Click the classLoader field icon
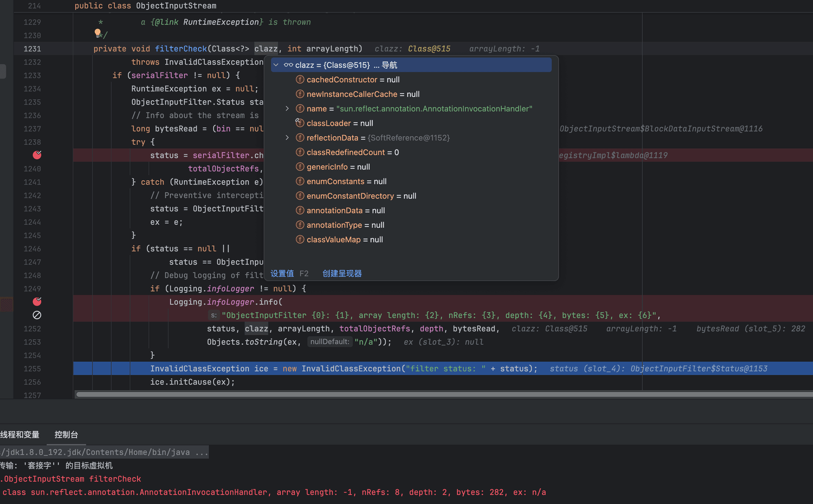The width and height of the screenshot is (813, 504). tap(300, 123)
